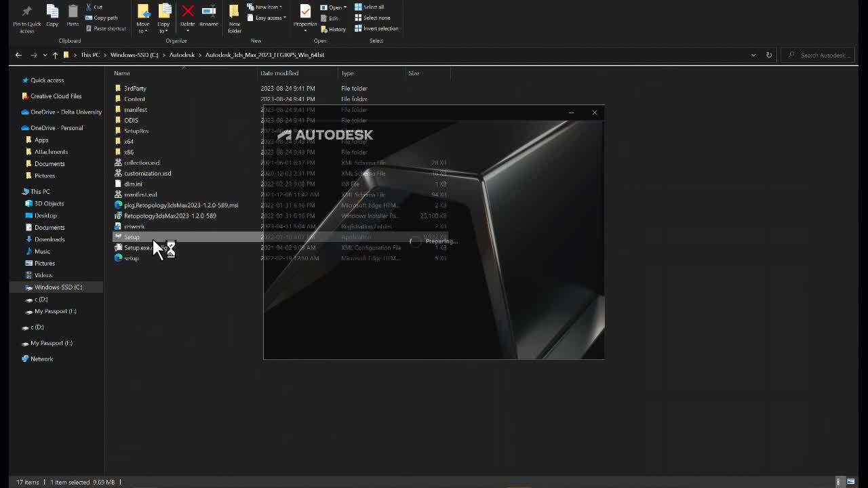Open the Properties icon in the ribbon
This screenshot has height=488, width=868.
click(x=305, y=12)
